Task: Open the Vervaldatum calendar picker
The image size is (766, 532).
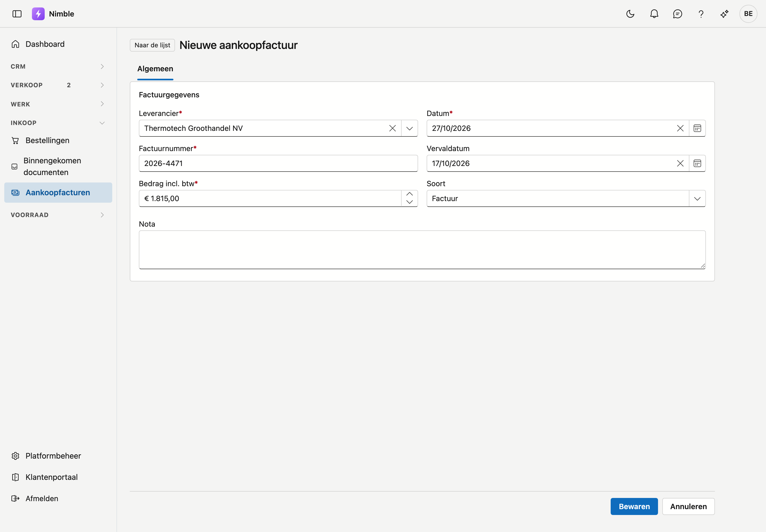Action: pyautogui.click(x=697, y=163)
